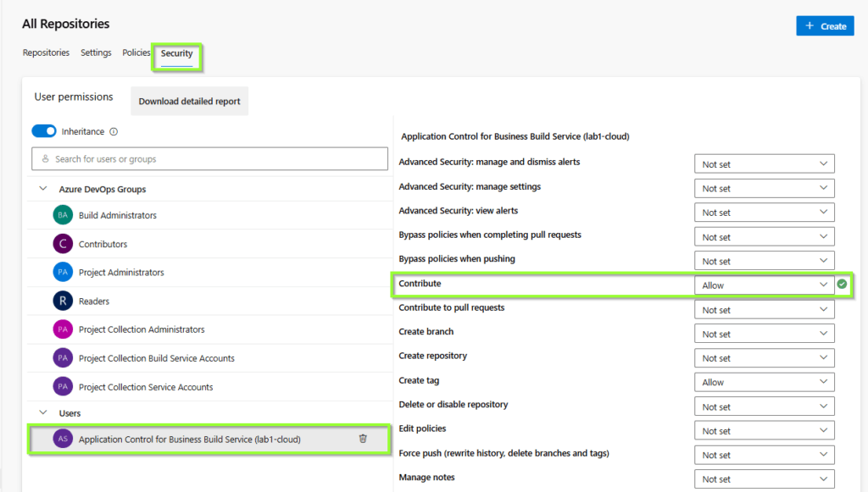This screenshot has width=868, height=492.
Task: Click green checkmark beside Contribute permission
Action: tap(842, 285)
